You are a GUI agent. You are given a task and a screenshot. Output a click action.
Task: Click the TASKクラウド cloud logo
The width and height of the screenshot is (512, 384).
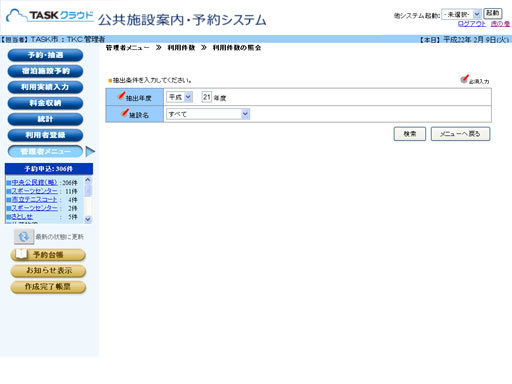pos(50,15)
